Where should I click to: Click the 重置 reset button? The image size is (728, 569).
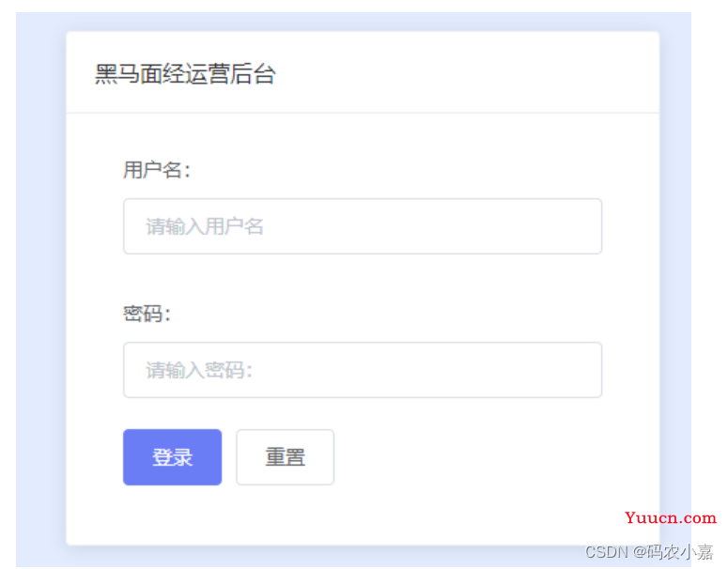click(x=285, y=457)
